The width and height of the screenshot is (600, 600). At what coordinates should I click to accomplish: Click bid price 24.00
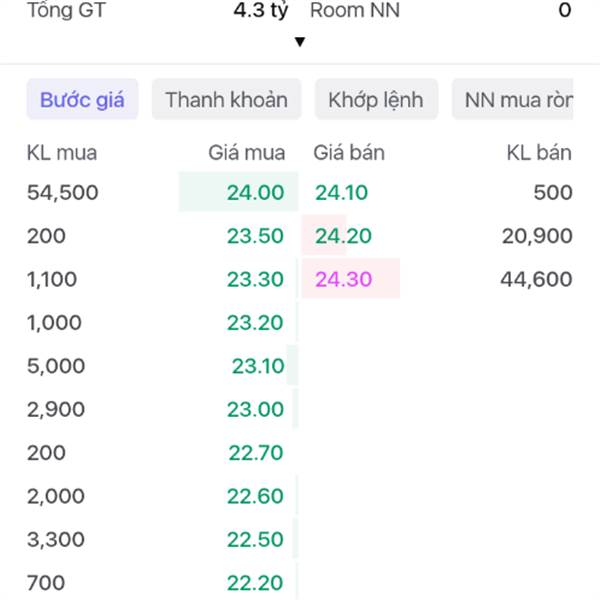point(255,193)
